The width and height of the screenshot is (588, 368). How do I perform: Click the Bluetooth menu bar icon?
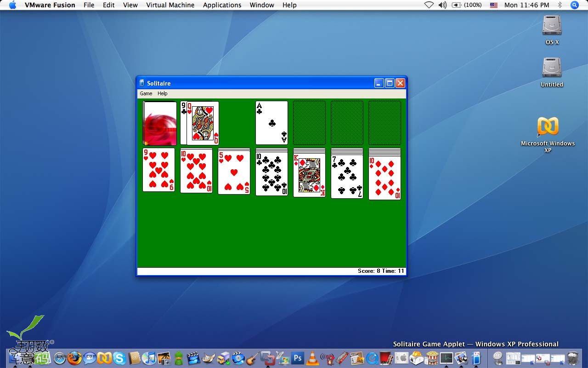click(560, 5)
